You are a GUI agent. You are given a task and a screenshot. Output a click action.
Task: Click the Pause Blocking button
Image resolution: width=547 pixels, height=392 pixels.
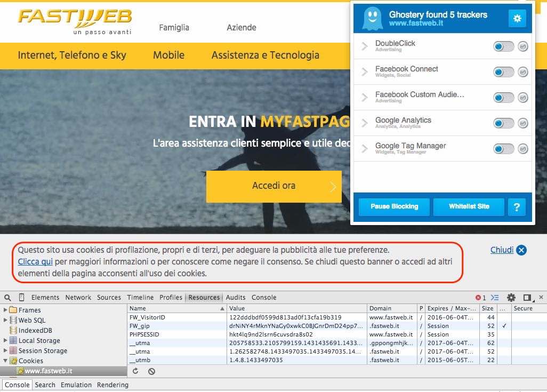coord(394,206)
